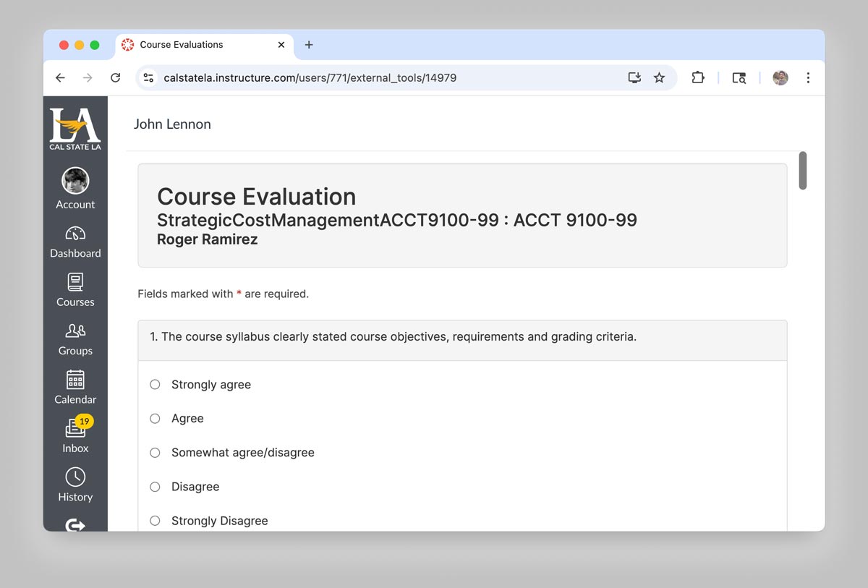
Task: Open the Dashboard from the sidebar
Action: coord(75,242)
